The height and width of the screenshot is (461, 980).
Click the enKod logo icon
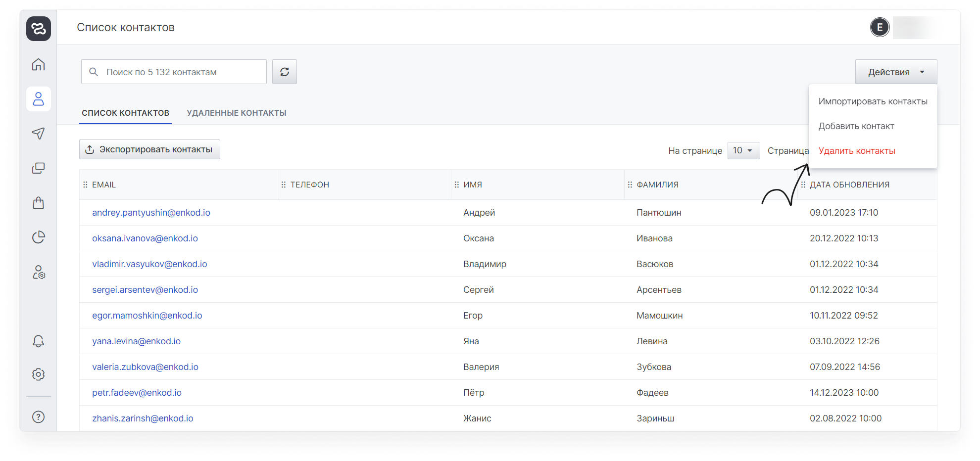point(39,29)
